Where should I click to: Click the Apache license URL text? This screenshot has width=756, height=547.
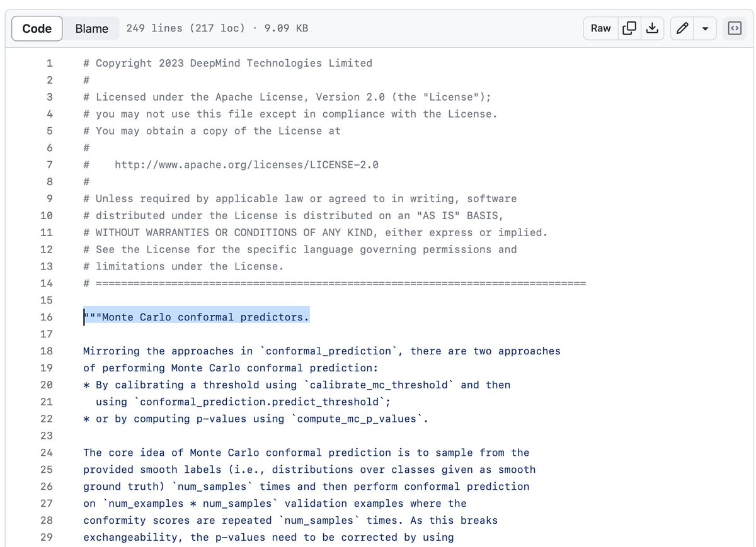point(246,165)
